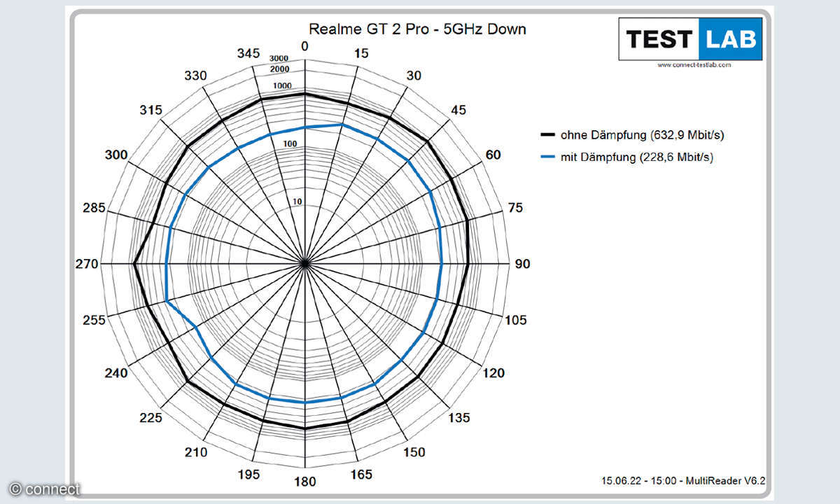Click timestamp '15.06.22 - 15:00 - MultiReader V6.2'

685,481
